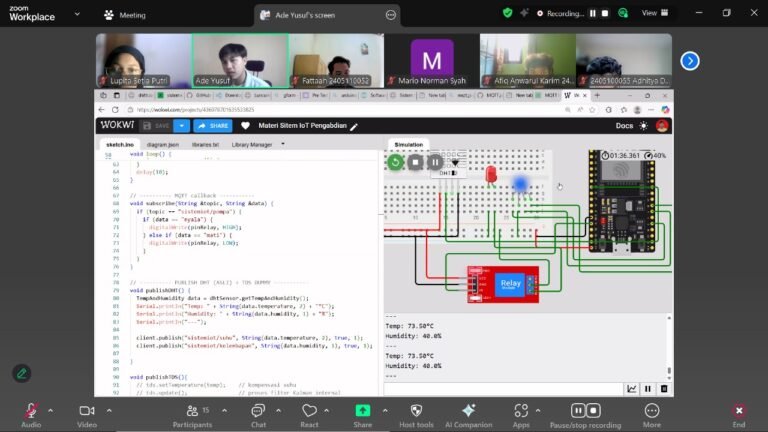This screenshot has height=432, width=768.
Task: Open the Zoom Chat panel
Action: click(x=258, y=412)
